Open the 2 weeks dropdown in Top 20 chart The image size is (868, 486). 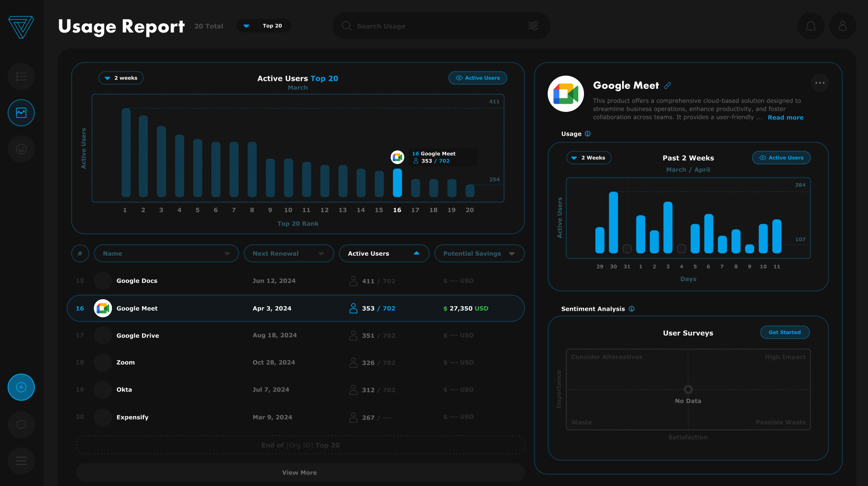pyautogui.click(x=121, y=78)
